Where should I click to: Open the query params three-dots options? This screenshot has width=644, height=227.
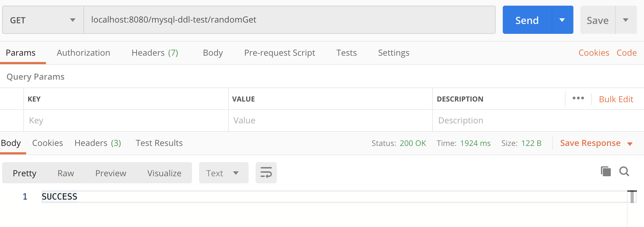(x=578, y=98)
